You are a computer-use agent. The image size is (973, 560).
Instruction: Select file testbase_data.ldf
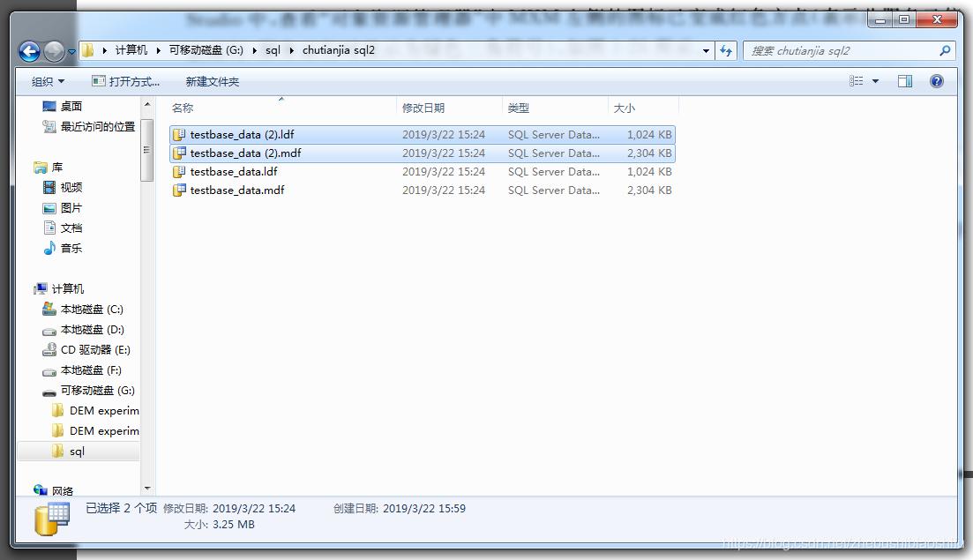tap(422, 172)
